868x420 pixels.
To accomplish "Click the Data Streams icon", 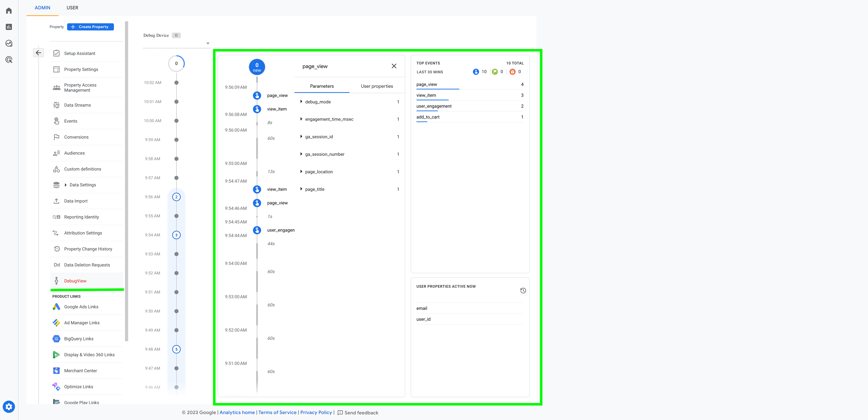I will 56,105.
